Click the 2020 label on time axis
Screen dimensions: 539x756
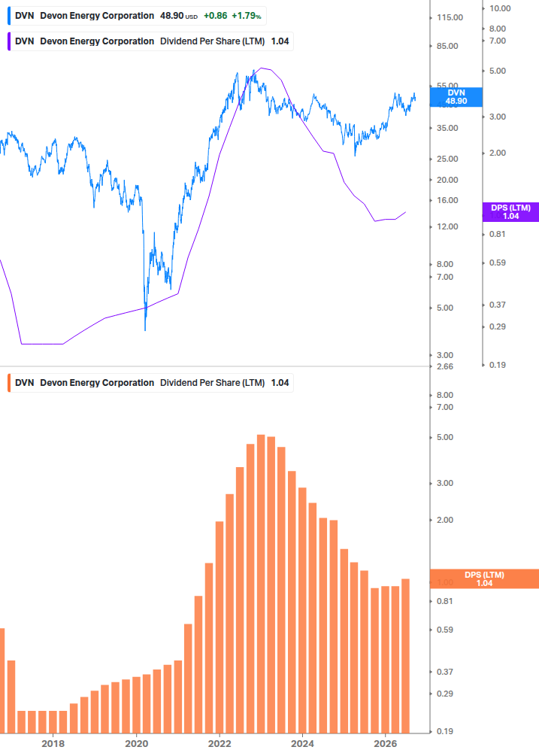[136, 743]
